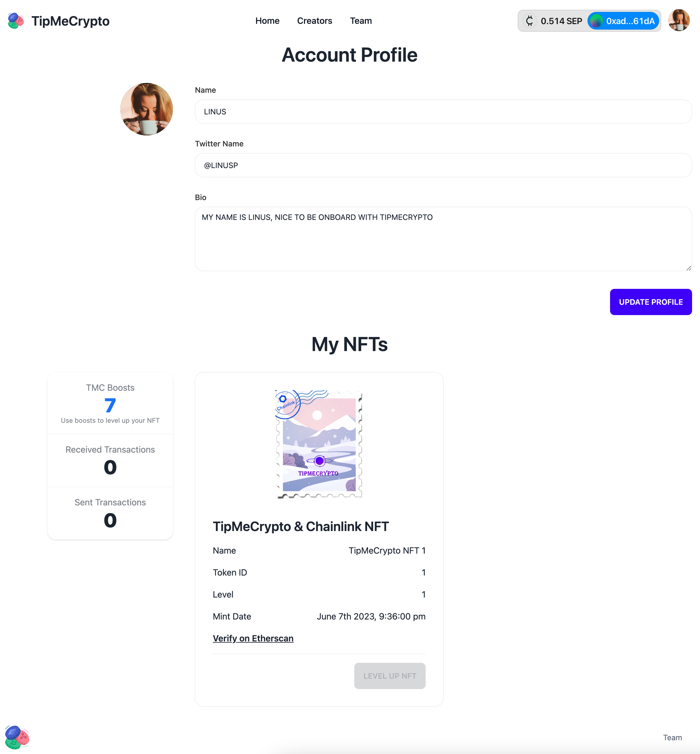
Task: Click the Chainlink postmark on the NFT stamp
Action: tap(287, 404)
